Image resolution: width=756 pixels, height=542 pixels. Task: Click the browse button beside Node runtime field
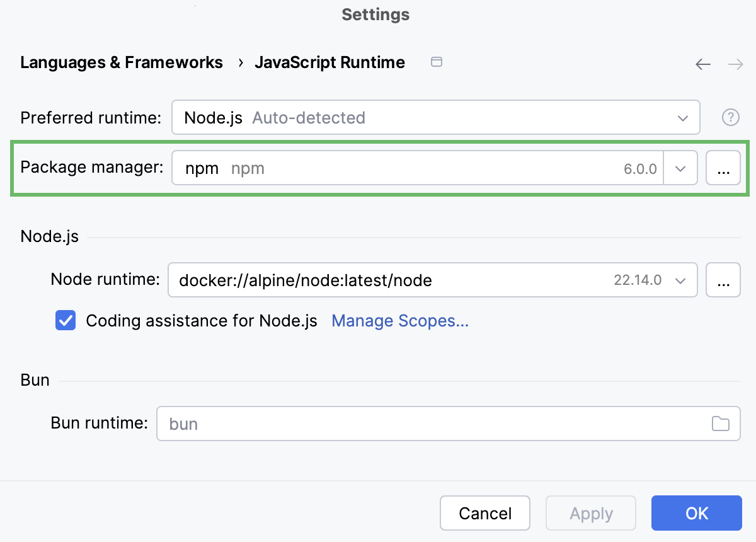(723, 280)
